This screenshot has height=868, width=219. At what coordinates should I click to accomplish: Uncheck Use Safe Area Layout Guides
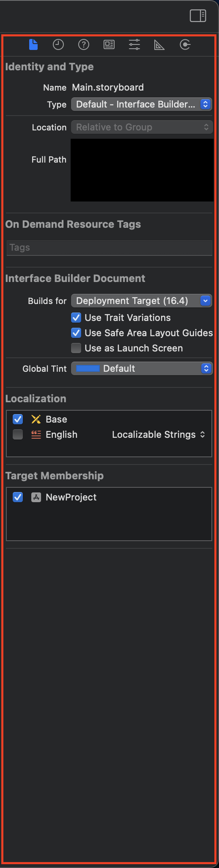[76, 333]
